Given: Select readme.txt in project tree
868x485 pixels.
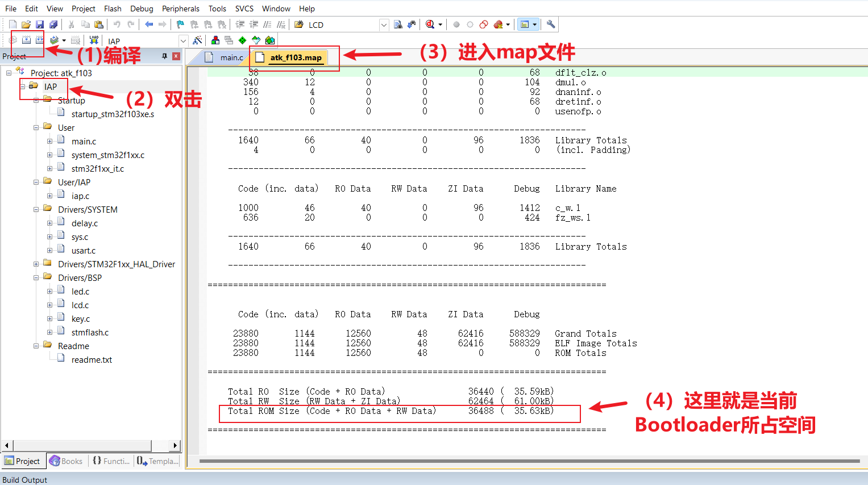Looking at the screenshot, I should pyautogui.click(x=92, y=360).
